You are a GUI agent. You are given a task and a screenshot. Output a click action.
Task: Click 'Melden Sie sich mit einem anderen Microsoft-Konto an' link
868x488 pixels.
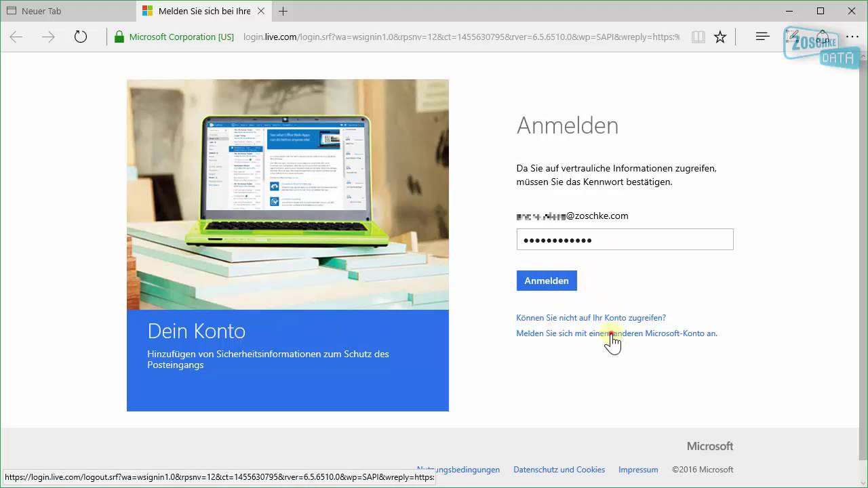616,333
